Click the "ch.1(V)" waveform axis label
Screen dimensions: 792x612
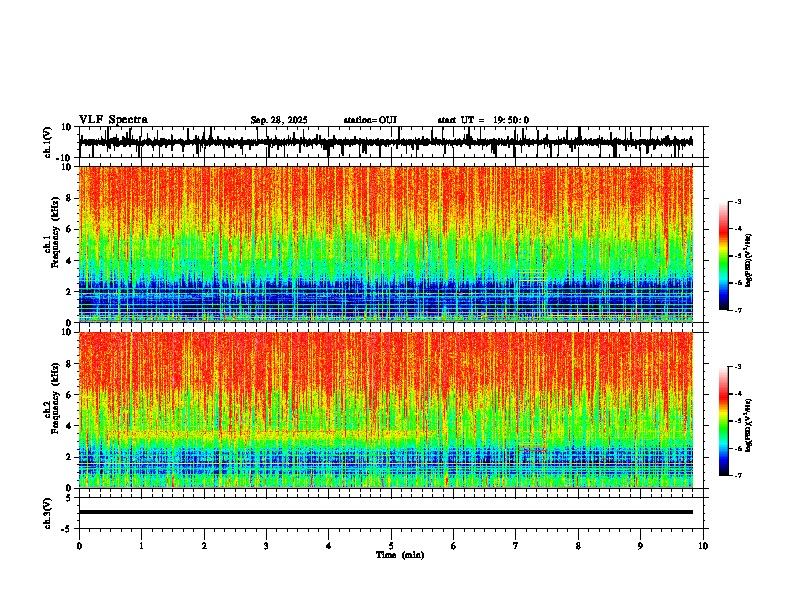click(x=48, y=142)
